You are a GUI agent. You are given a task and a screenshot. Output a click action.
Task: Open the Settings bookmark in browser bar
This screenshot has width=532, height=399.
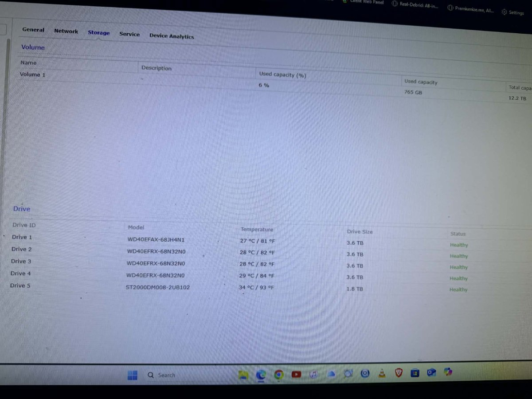click(x=513, y=12)
